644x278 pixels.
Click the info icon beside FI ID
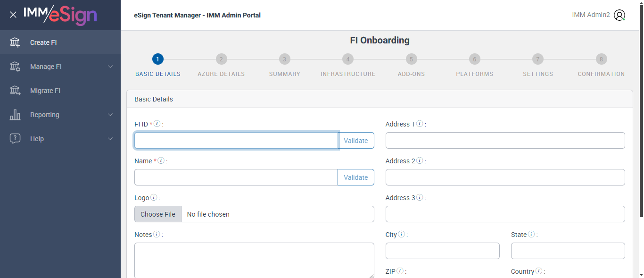click(157, 124)
